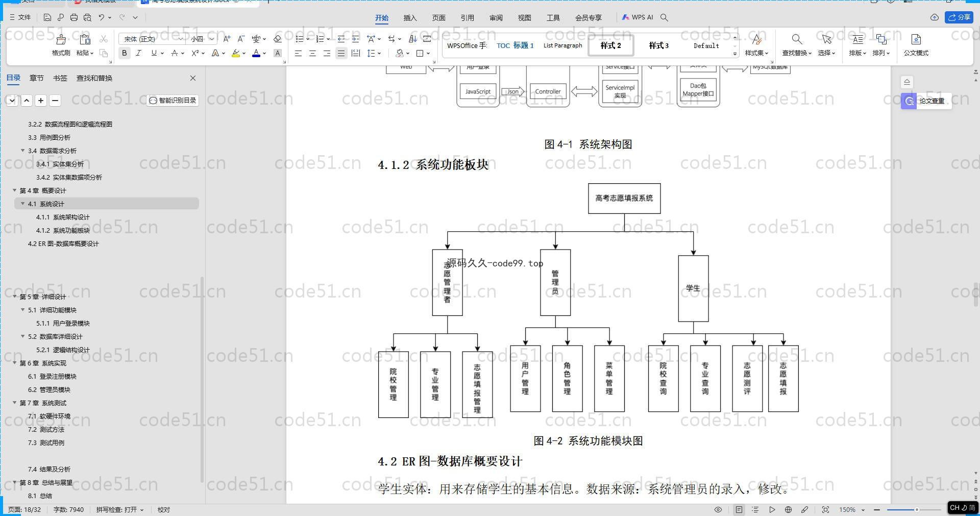The image size is (980, 516).
Task: Click the web layout globe icon in status bar
Action: pos(788,509)
